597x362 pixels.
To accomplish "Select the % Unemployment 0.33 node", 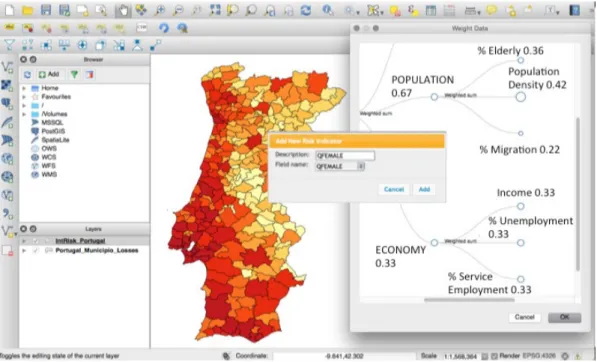I will pos(520,242).
